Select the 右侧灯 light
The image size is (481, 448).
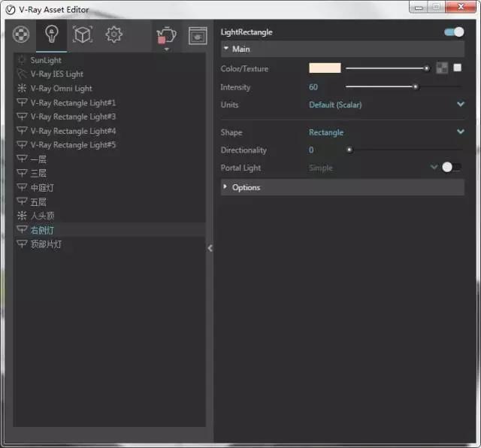tap(109, 230)
